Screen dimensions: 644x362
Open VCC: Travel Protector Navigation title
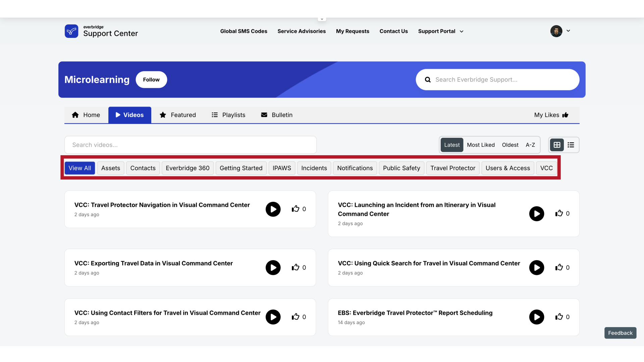pos(162,205)
